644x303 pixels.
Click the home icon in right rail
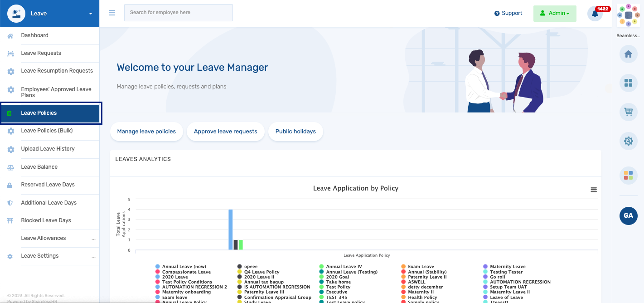tap(628, 54)
